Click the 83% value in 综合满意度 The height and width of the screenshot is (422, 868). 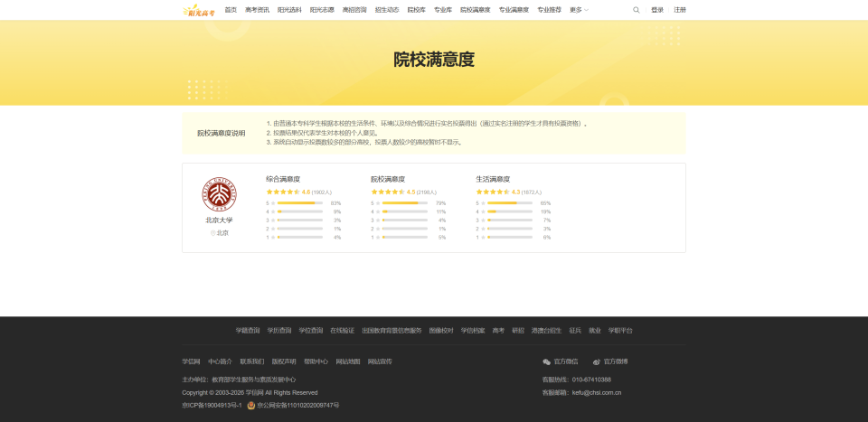[336, 203]
